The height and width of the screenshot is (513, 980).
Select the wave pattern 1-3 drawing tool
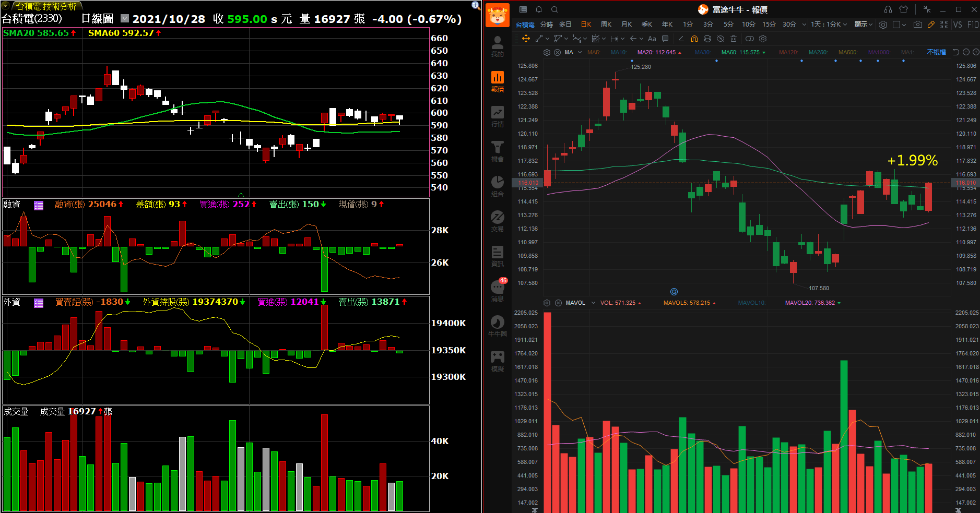[x=576, y=39]
